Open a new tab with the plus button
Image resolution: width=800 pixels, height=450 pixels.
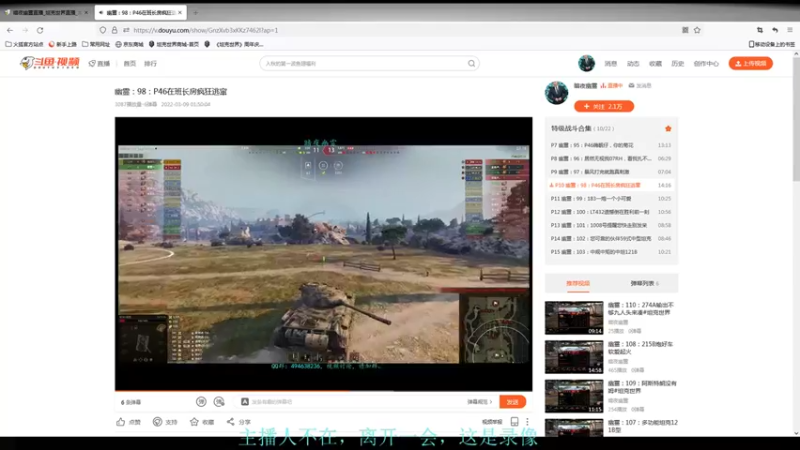coord(195,12)
